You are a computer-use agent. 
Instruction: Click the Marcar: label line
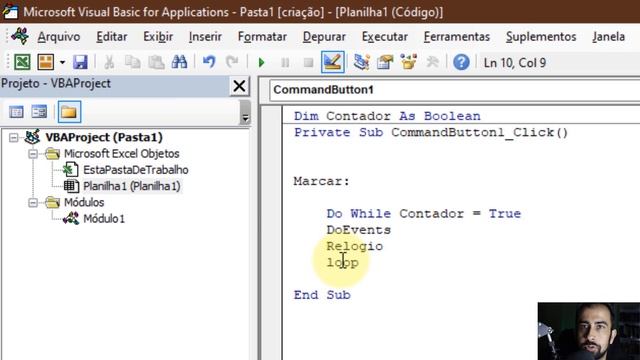pos(322,181)
